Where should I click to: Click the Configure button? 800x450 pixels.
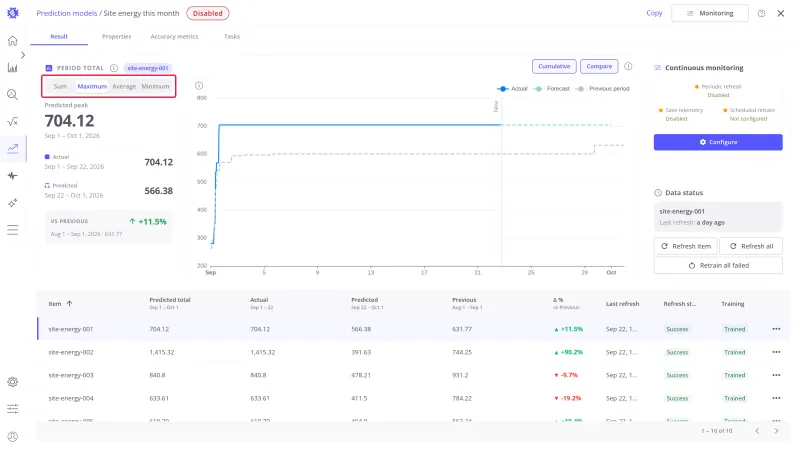718,142
